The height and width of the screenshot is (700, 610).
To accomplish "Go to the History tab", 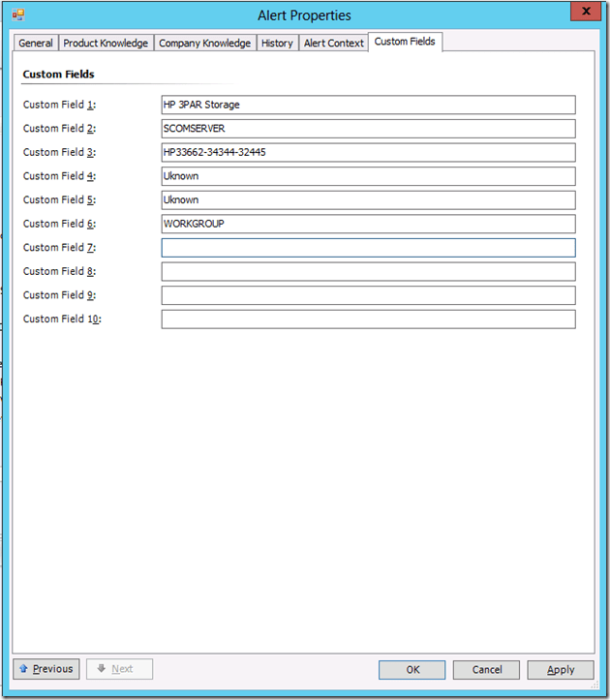I will (277, 43).
